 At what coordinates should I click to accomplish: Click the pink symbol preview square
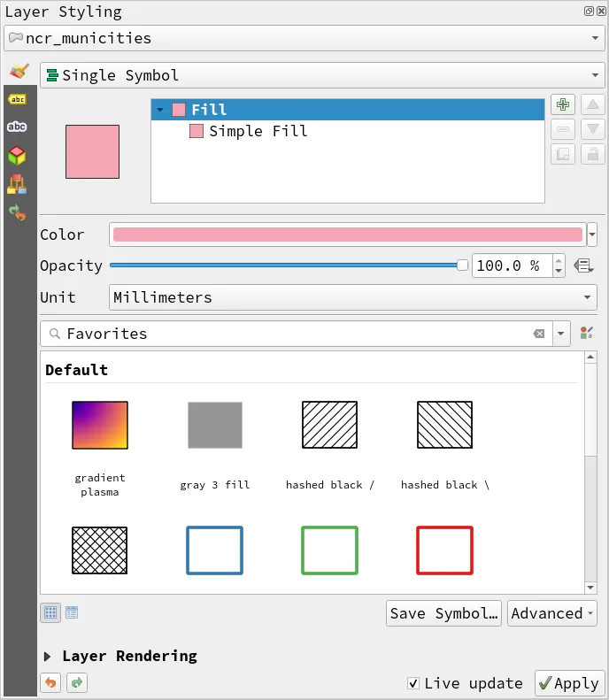point(92,152)
